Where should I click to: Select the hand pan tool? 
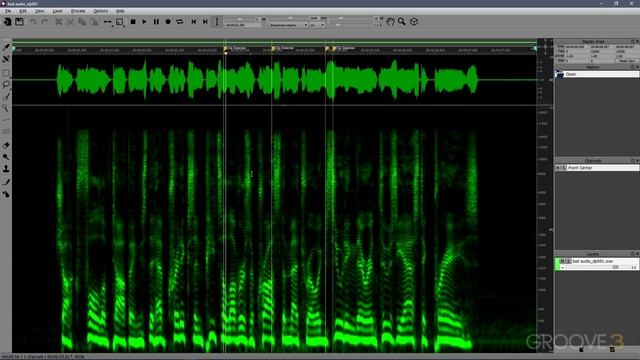[x=390, y=22]
